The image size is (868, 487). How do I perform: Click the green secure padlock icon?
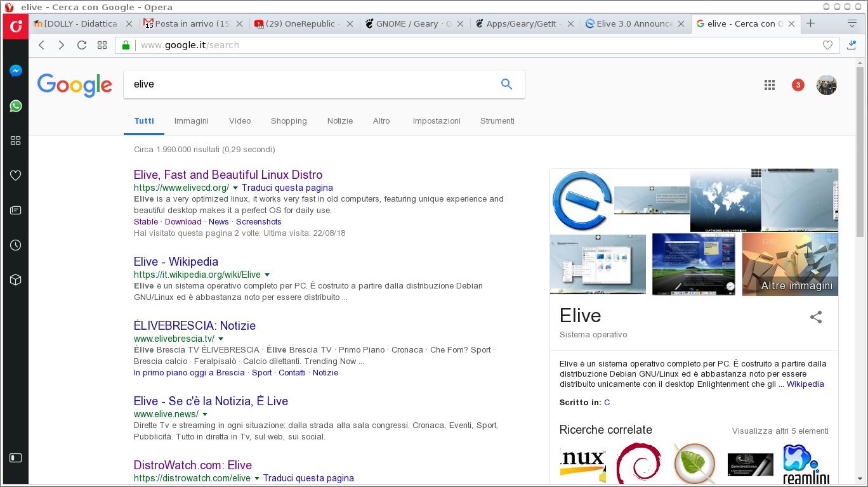pyautogui.click(x=126, y=45)
